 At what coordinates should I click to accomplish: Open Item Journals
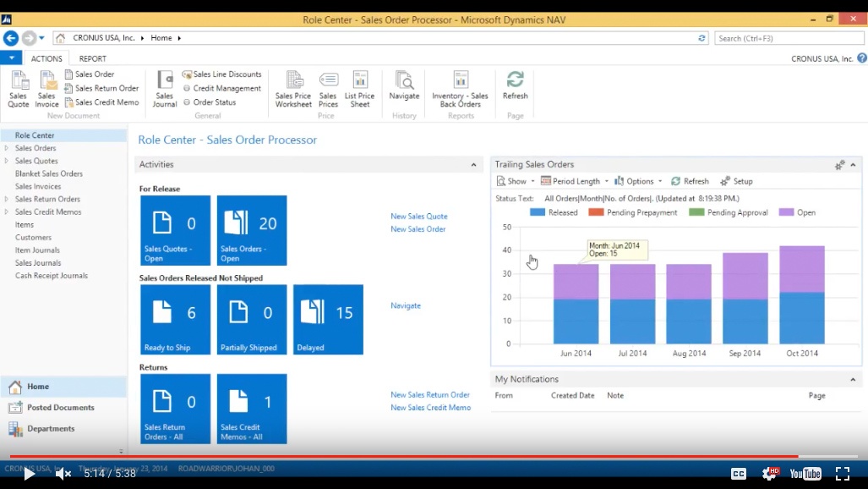tap(37, 250)
